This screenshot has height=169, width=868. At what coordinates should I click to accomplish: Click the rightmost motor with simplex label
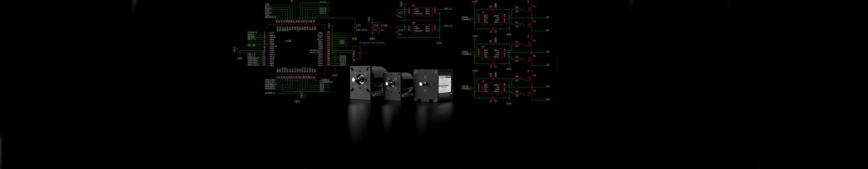433,86
